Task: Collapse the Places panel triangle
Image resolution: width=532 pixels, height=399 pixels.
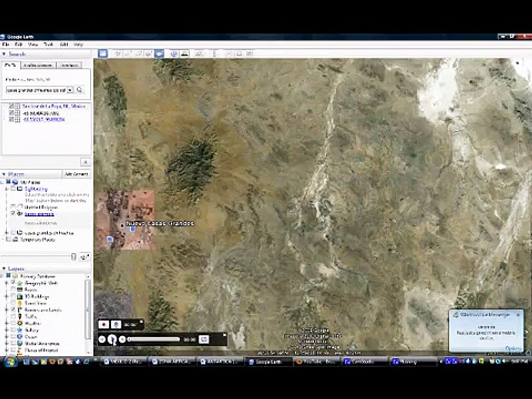Action: [x=4, y=174]
